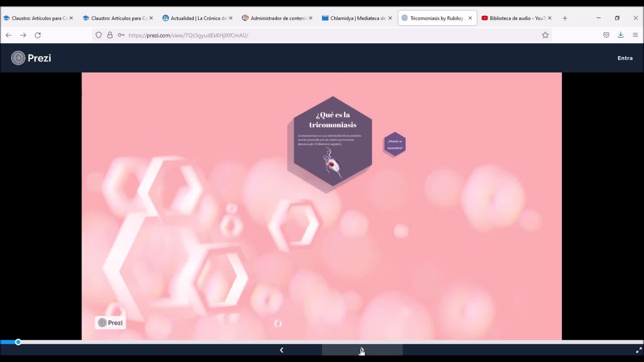Zoom into ¿Dónde se encuentra? hexagon
The image size is (644, 362).
click(x=395, y=144)
